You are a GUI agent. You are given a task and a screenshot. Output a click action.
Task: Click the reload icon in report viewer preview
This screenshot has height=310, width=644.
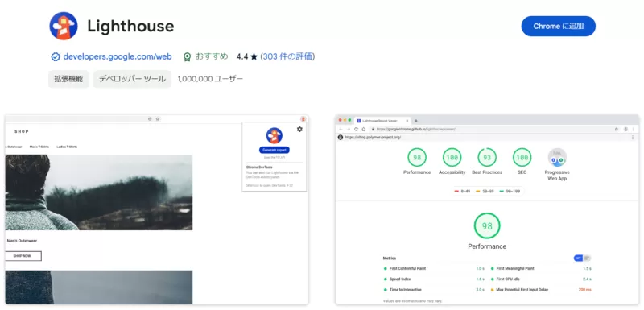[356, 129]
